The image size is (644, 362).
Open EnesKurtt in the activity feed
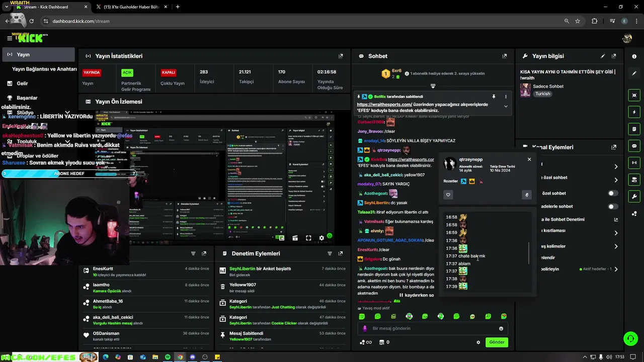(x=103, y=269)
